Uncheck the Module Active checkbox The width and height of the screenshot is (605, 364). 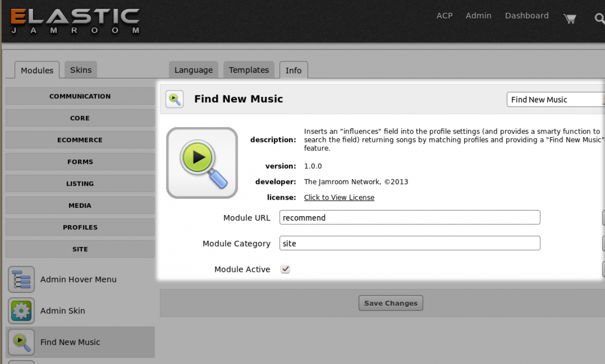tap(285, 269)
